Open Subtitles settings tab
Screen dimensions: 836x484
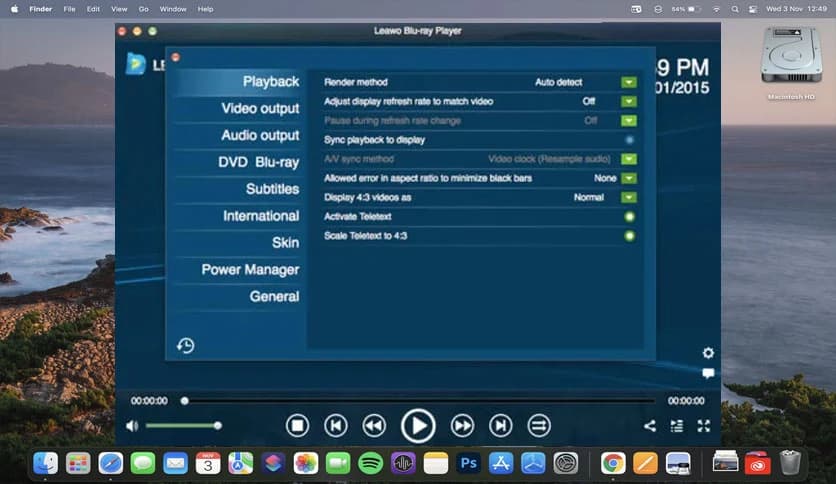(239, 189)
